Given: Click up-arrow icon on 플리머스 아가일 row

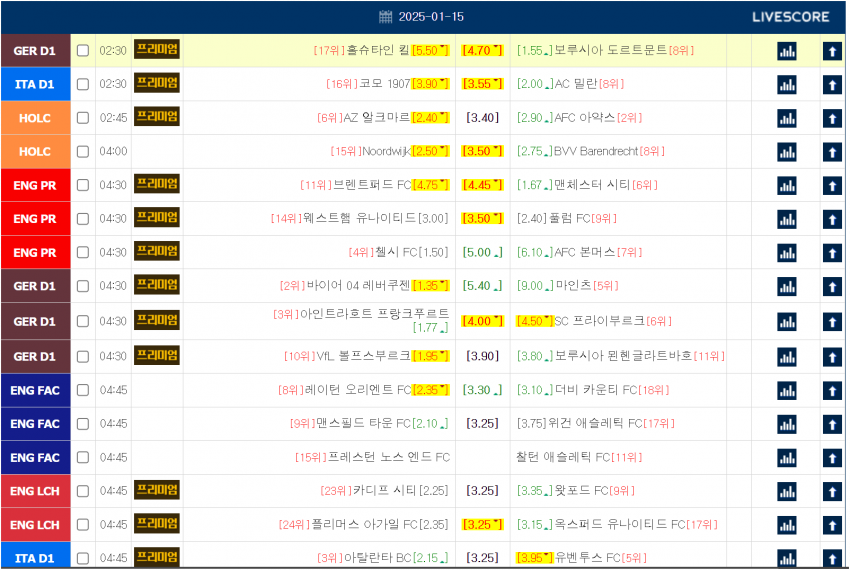Looking at the screenshot, I should (832, 526).
